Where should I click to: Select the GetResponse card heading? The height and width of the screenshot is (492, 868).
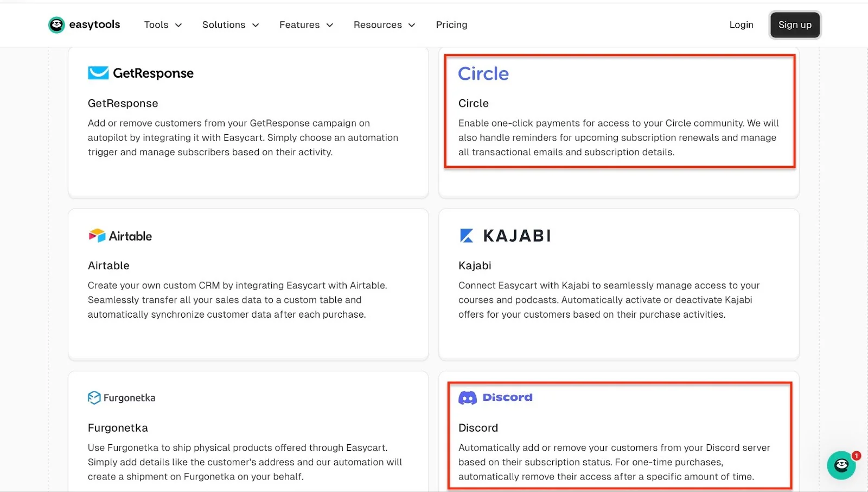(x=123, y=103)
